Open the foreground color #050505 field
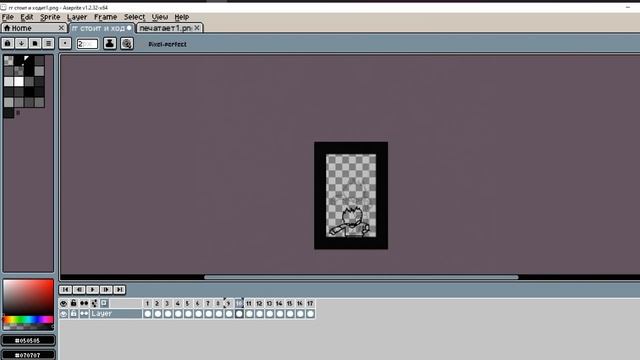This screenshot has width=640, height=360. coord(28,340)
